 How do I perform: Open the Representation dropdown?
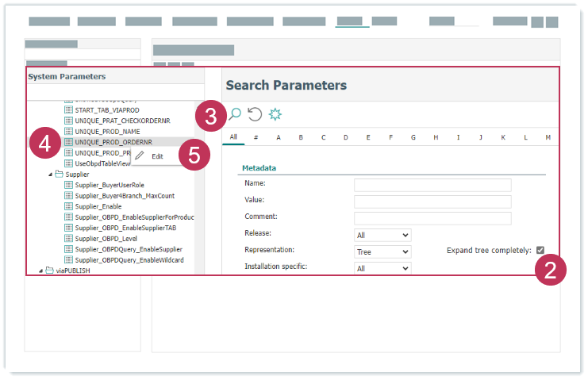coord(382,251)
